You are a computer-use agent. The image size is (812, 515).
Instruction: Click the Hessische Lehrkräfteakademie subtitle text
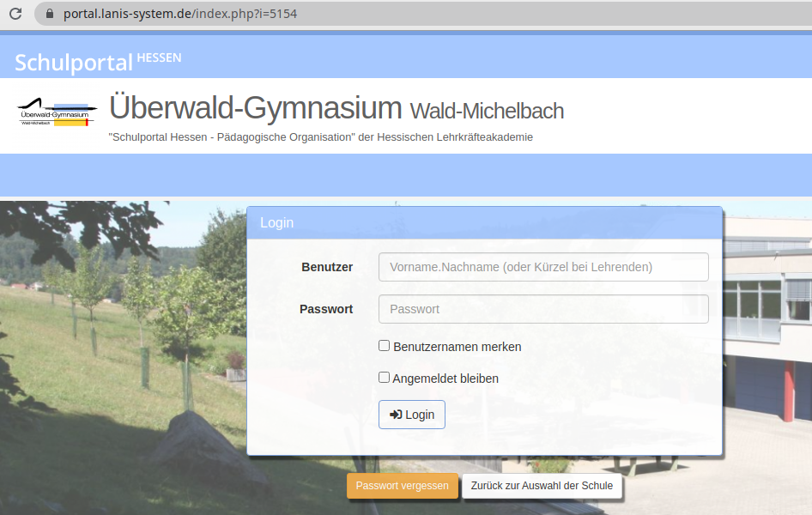pos(321,137)
